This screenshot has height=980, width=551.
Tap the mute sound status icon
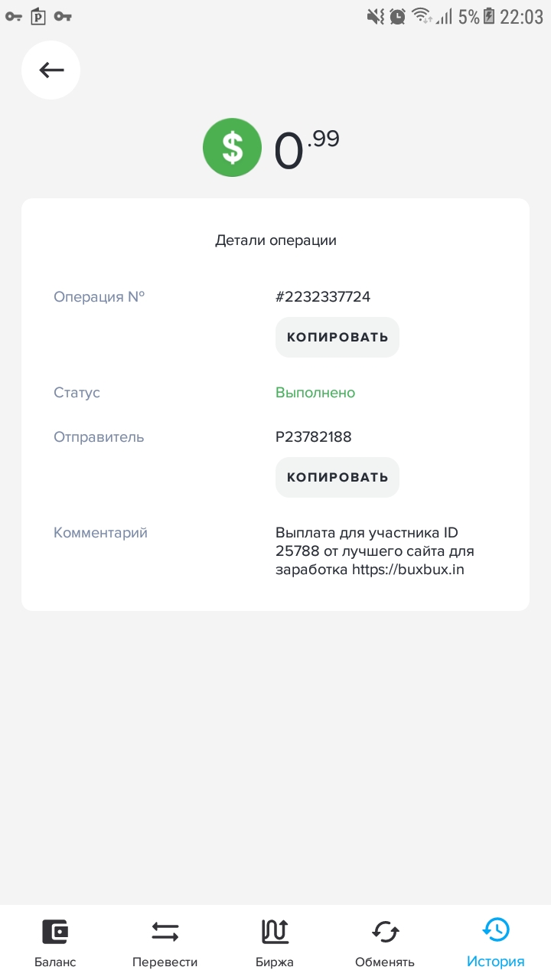pos(376,16)
